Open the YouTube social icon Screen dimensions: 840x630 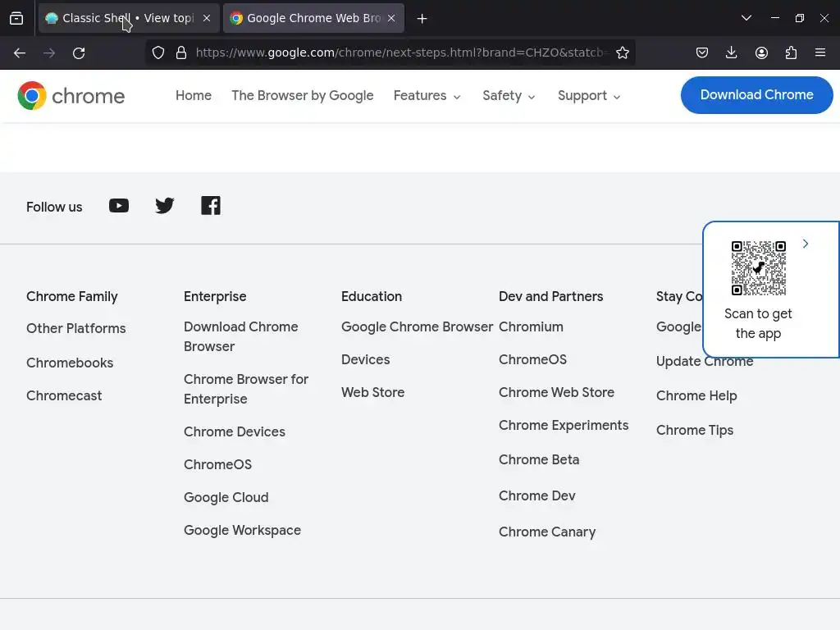[x=119, y=206]
